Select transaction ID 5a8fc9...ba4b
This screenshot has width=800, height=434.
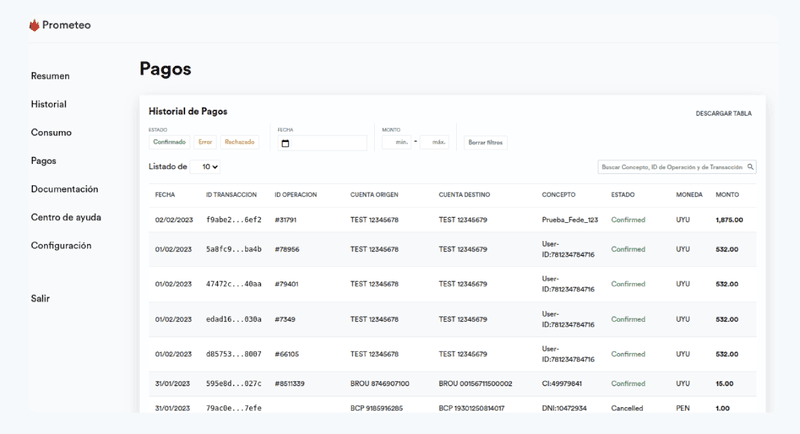[x=234, y=249]
